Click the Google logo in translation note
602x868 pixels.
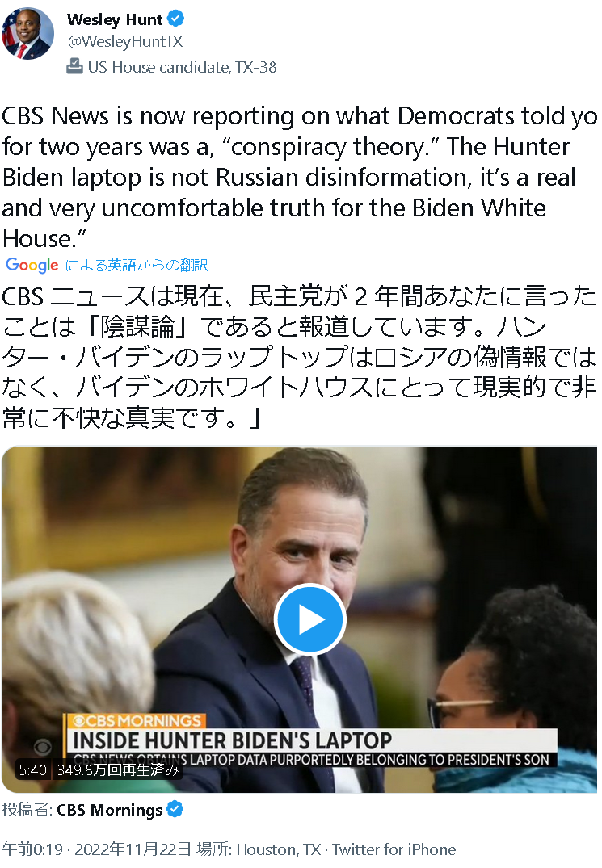[32, 266]
